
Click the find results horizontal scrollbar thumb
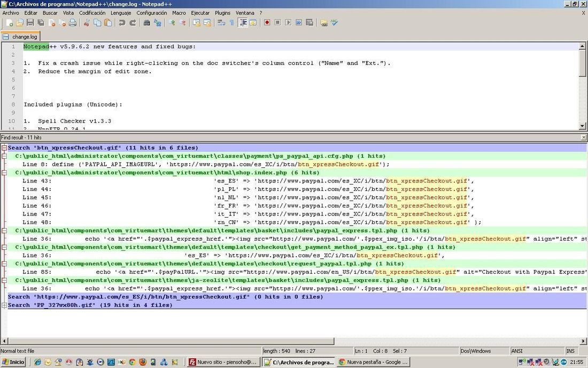pos(171,341)
